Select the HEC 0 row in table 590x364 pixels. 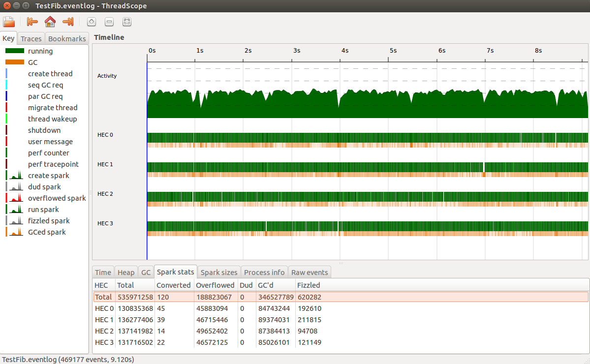coord(341,308)
